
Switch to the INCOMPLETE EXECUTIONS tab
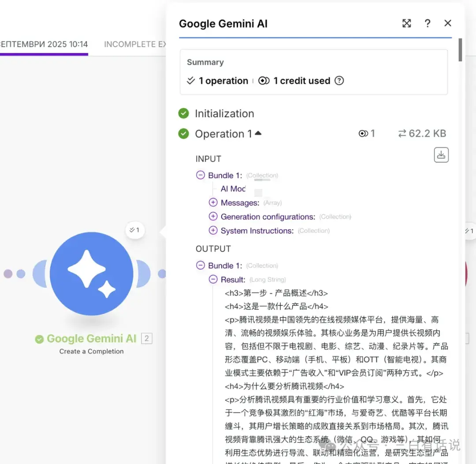point(135,45)
